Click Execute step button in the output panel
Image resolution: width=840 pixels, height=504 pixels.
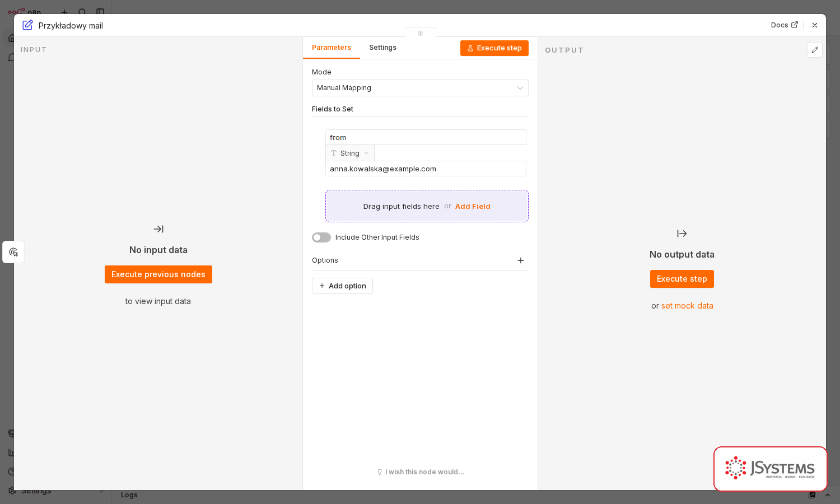682,279
